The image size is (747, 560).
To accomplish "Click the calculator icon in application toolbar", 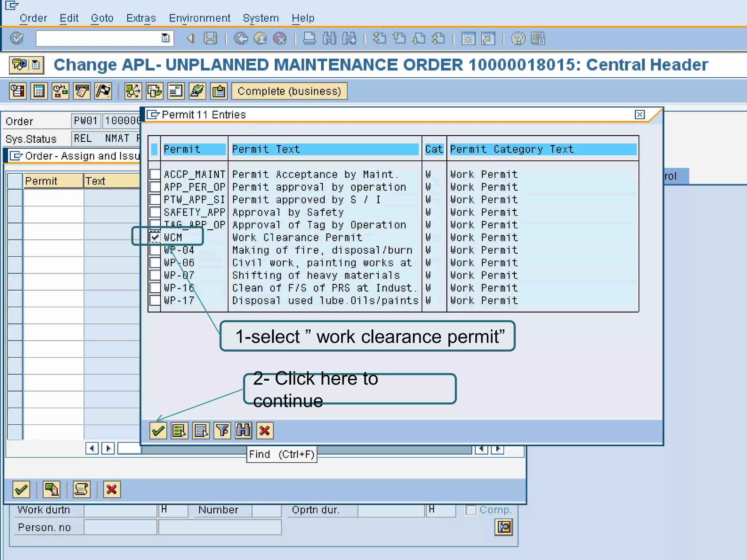I will (x=39, y=91).
